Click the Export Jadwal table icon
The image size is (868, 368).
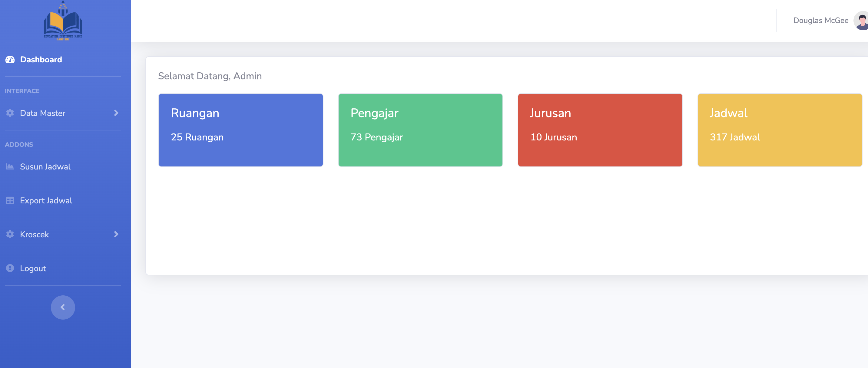(10, 200)
